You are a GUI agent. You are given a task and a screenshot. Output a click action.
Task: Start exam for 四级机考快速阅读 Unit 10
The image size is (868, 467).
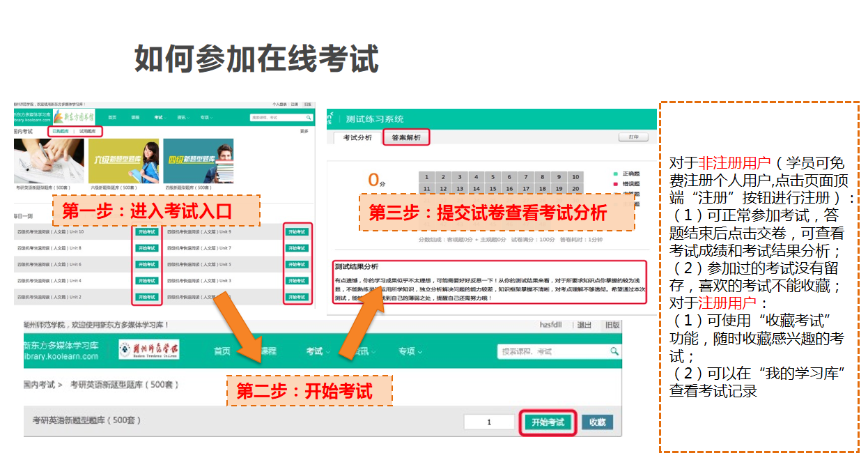pyautogui.click(x=146, y=231)
